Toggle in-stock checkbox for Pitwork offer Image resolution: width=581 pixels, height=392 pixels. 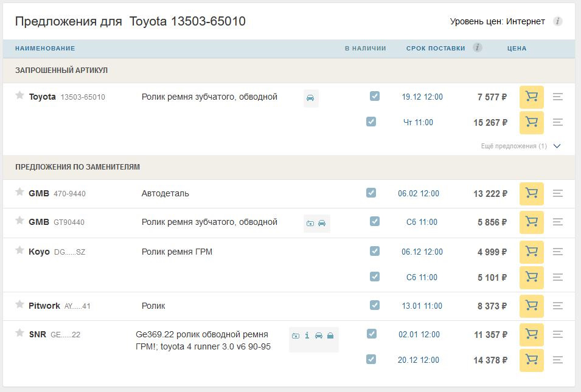(375, 305)
